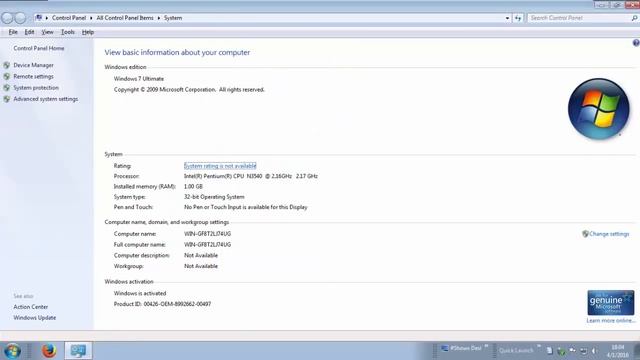Viewport: 640px width, 360px height.
Task: Launch Firefox from the taskbar
Action: click(x=49, y=350)
